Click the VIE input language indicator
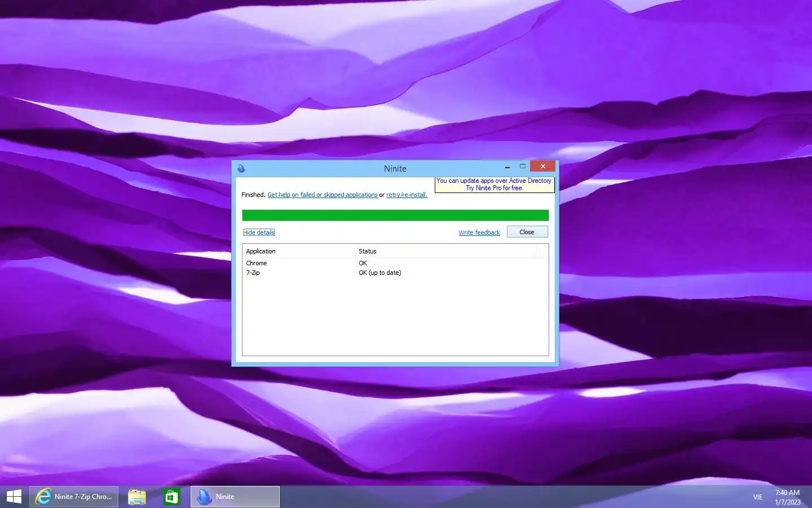812x508 pixels. pyautogui.click(x=758, y=497)
